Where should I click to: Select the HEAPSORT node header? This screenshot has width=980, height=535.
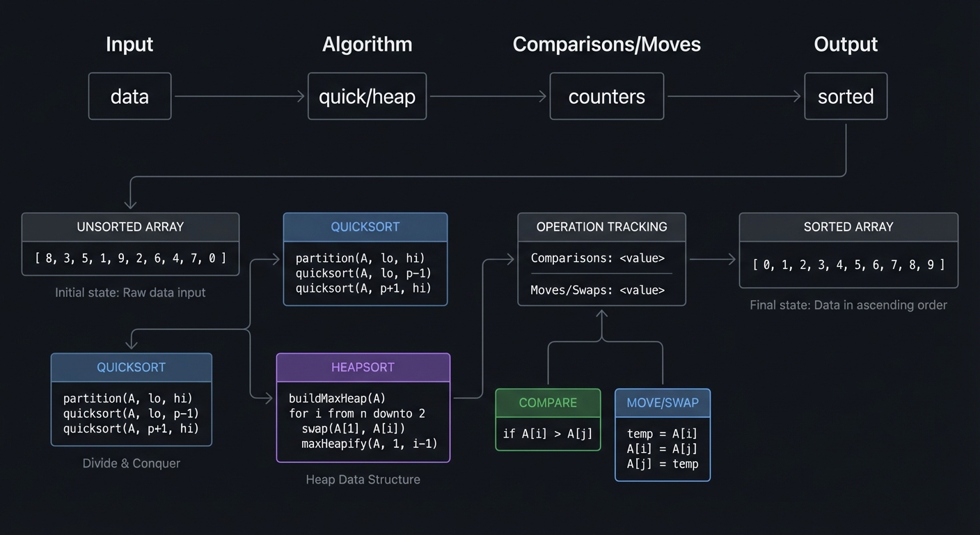point(363,367)
